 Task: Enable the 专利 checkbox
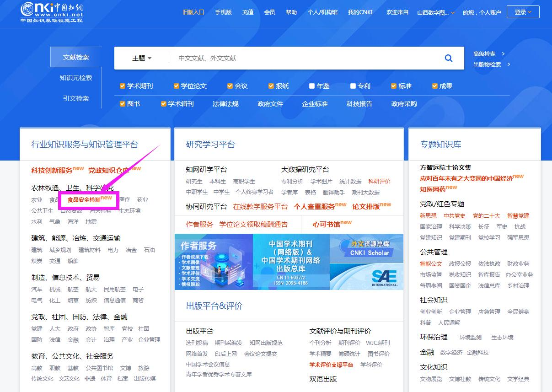tap(353, 86)
